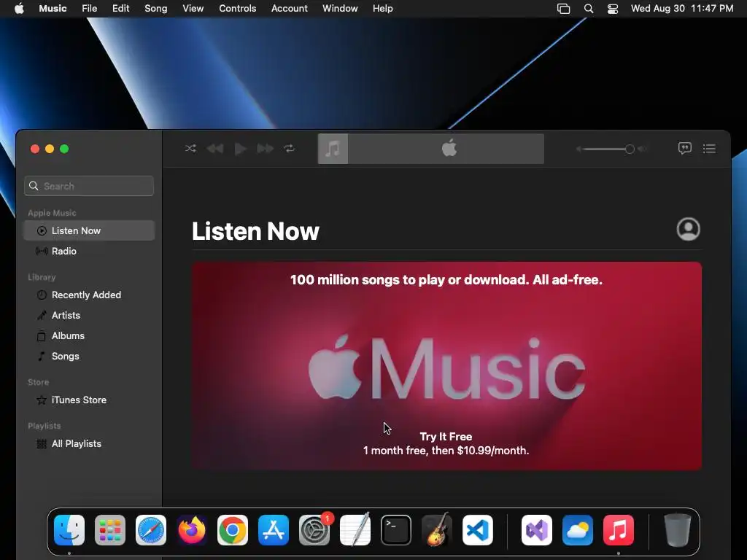Open the lyrics panel button

pos(684,149)
